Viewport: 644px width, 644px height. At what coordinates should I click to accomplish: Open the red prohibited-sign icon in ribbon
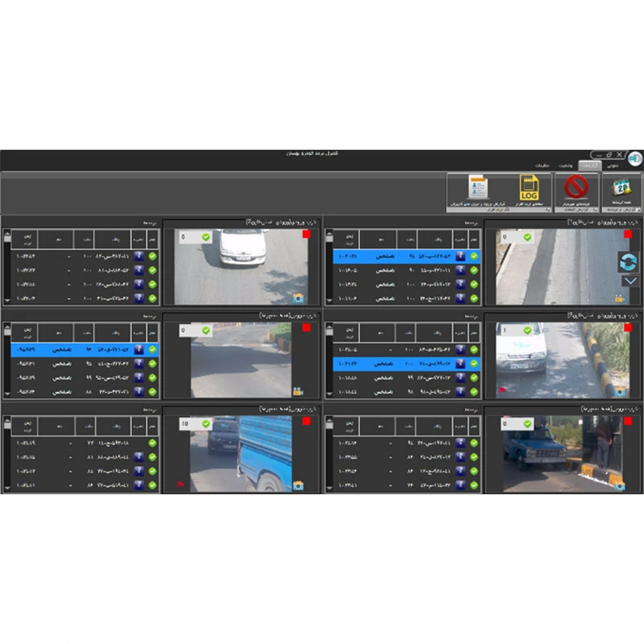[576, 187]
